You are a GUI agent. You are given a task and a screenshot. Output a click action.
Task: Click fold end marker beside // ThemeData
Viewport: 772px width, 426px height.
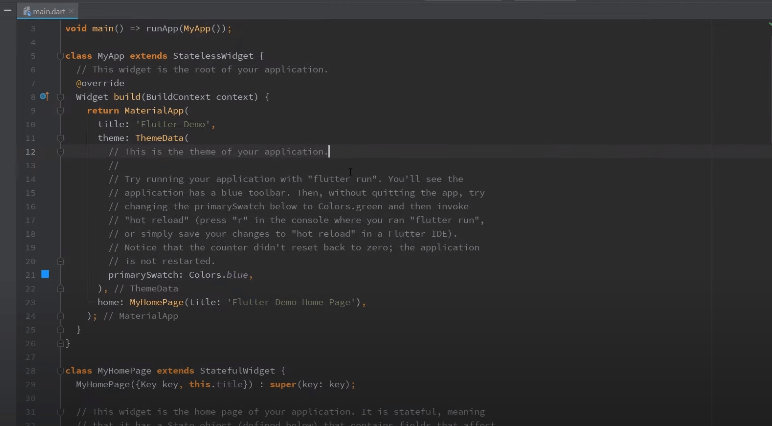(61, 289)
